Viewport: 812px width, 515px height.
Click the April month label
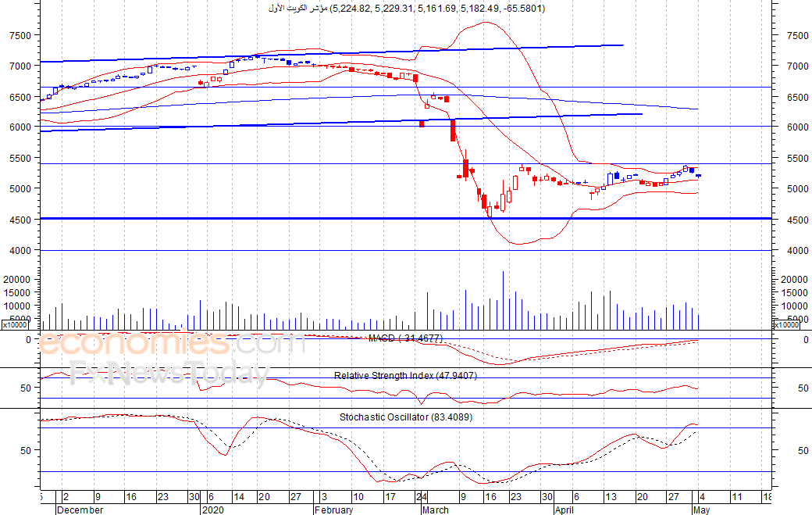[564, 510]
